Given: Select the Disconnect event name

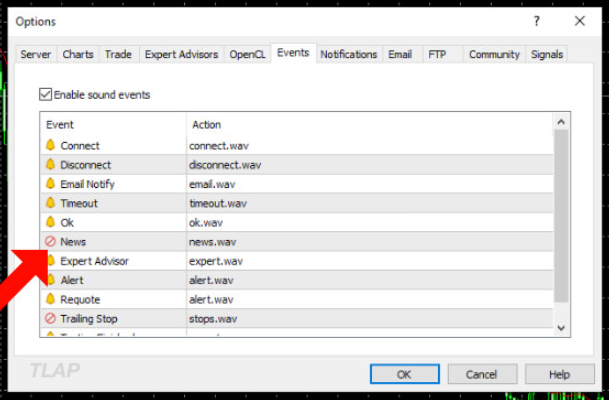Looking at the screenshot, I should coord(86,165).
